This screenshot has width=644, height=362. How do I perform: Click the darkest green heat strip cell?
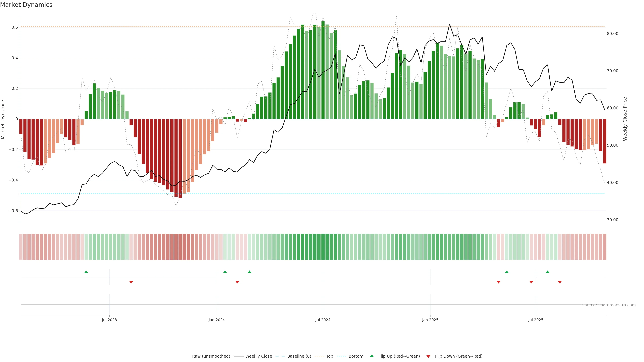tap(323, 247)
